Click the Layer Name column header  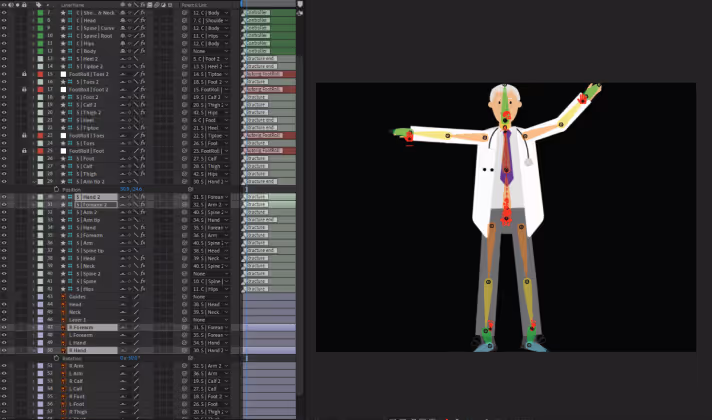click(73, 5)
